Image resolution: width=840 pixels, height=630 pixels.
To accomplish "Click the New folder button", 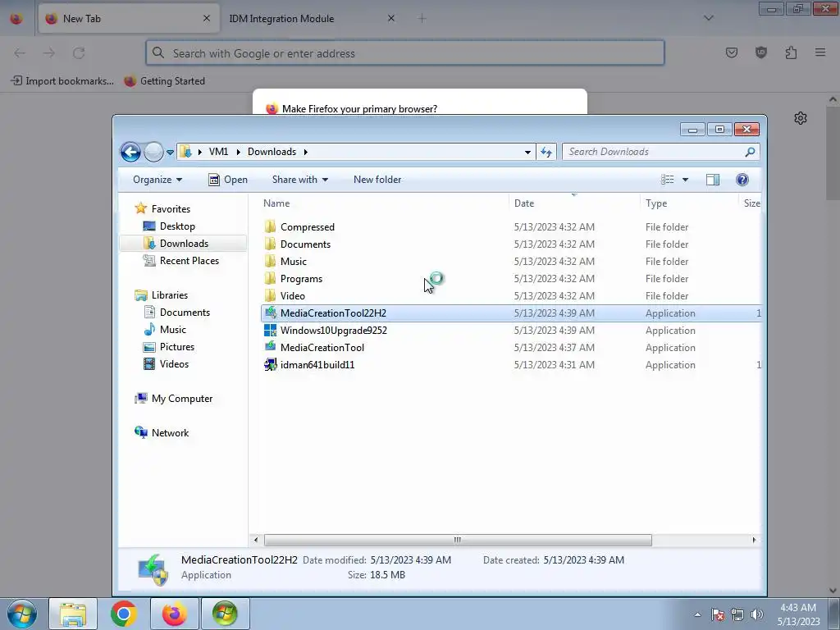I will 377,180.
